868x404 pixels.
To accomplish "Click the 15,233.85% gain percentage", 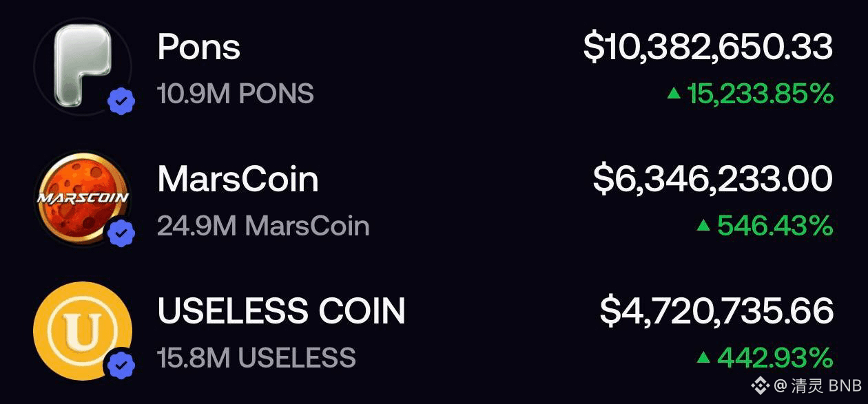I will pyautogui.click(x=761, y=94).
